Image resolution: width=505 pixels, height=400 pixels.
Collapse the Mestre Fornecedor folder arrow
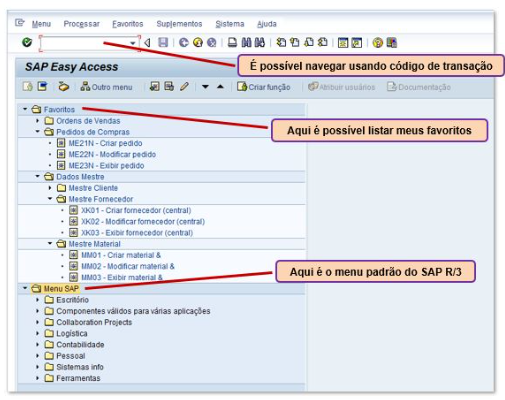pos(50,199)
